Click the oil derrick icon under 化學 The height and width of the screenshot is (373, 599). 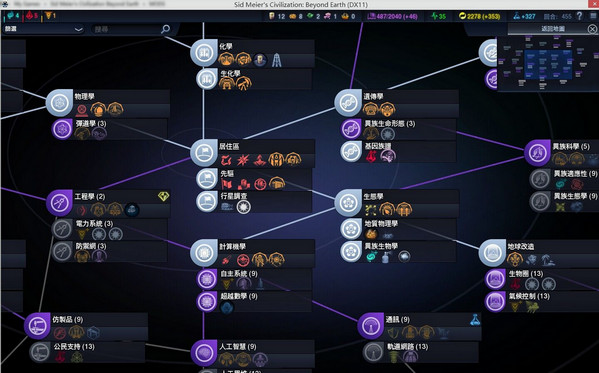(x=277, y=60)
